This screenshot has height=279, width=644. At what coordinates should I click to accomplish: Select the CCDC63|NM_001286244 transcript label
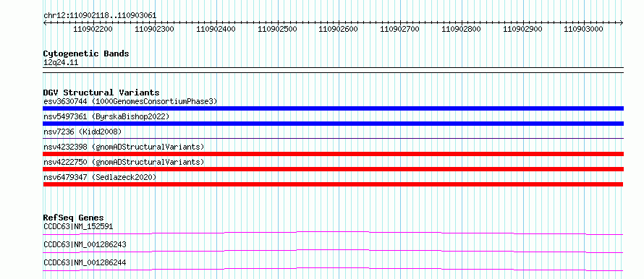click(85, 262)
